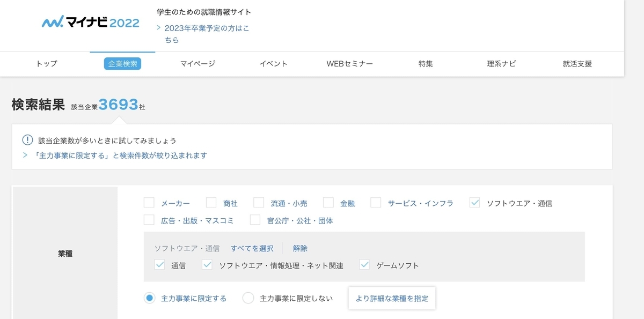Screen dimensions: 644x319
Task: Check the メーカー industry checkbox
Action: click(148, 203)
